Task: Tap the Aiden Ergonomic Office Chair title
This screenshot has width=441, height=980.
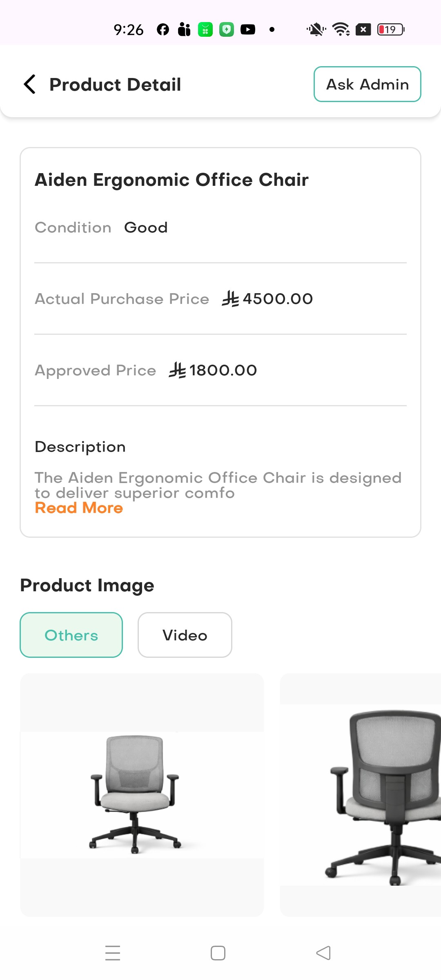Action: click(171, 180)
